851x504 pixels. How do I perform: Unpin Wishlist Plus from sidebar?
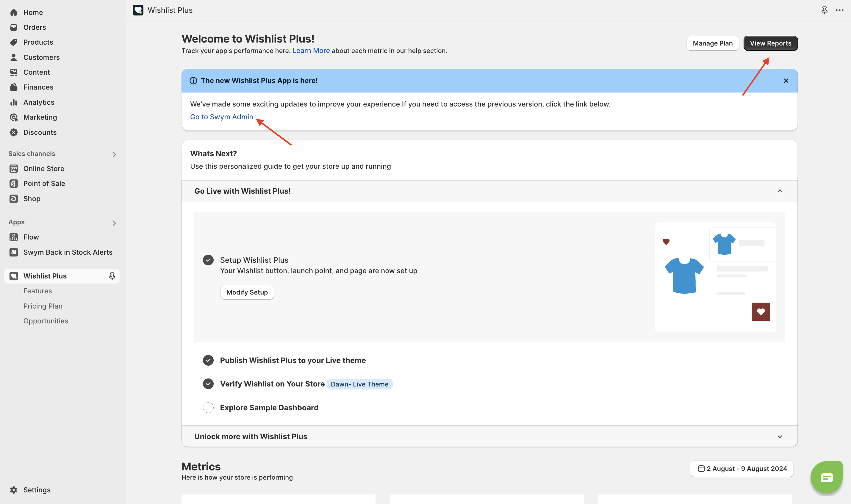click(x=112, y=276)
